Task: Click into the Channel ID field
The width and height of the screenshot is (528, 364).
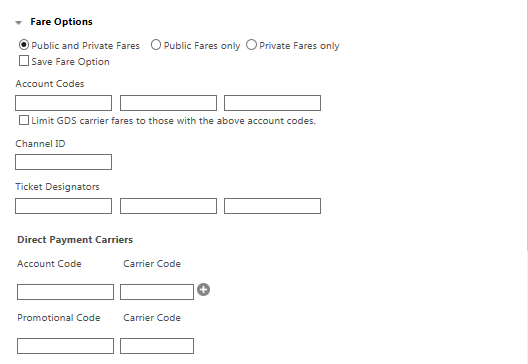Action: 63,162
